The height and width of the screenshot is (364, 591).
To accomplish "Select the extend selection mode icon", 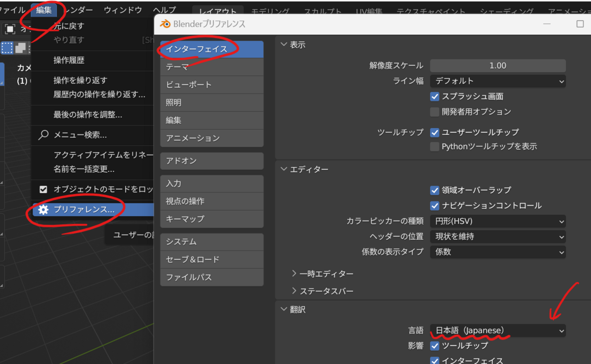I will pos(20,48).
